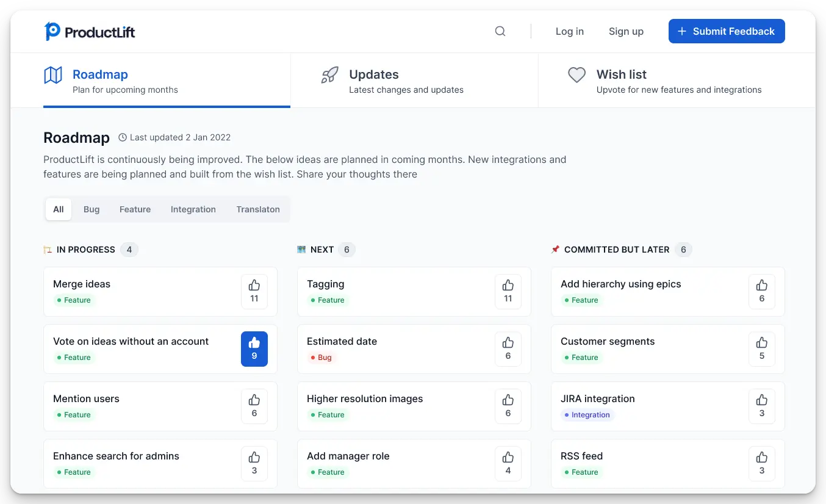Click thumbs-up on Customer segments
Viewport: 826px width, 504px height.
[761, 348]
